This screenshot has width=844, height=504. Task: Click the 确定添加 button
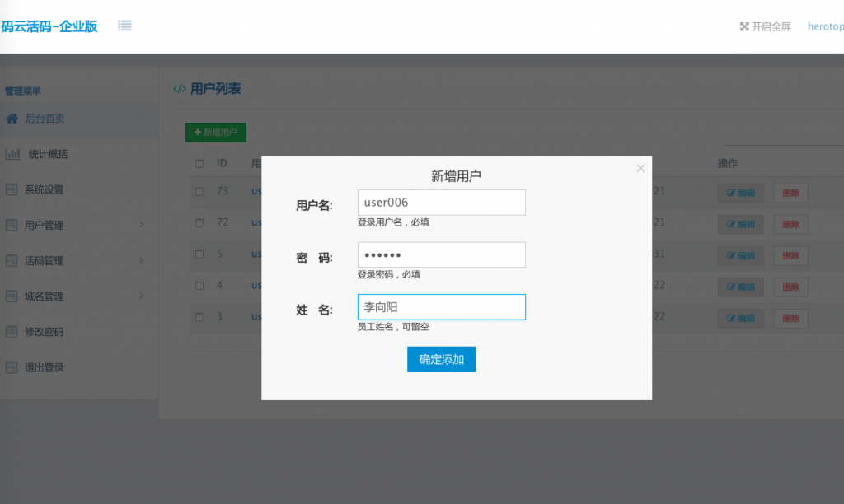[441, 359]
